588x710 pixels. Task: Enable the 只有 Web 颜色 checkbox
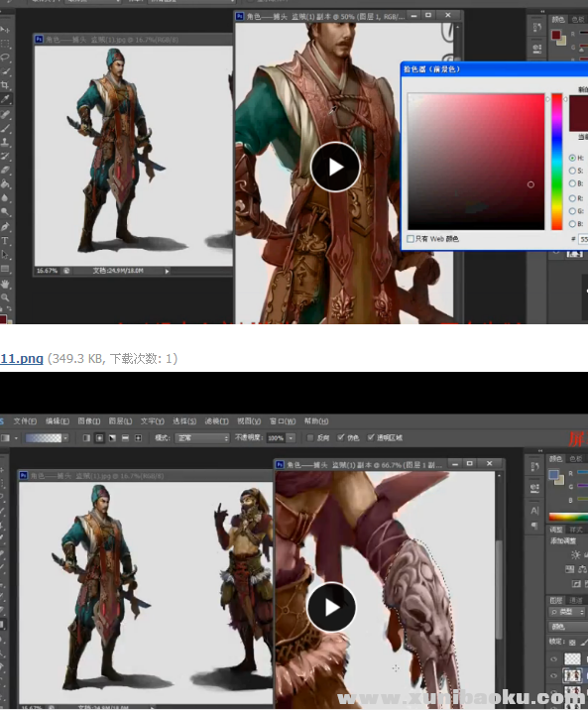[411, 239]
